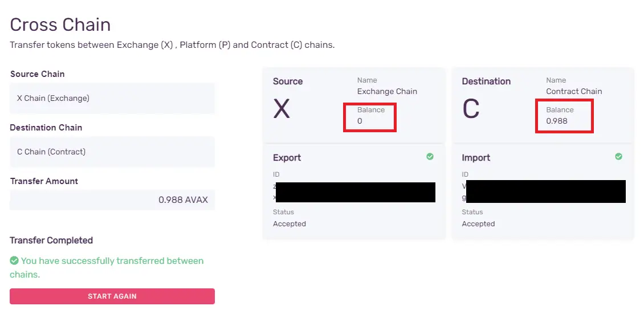Click the START AGAIN button
The image size is (644, 322).
pos(112,296)
